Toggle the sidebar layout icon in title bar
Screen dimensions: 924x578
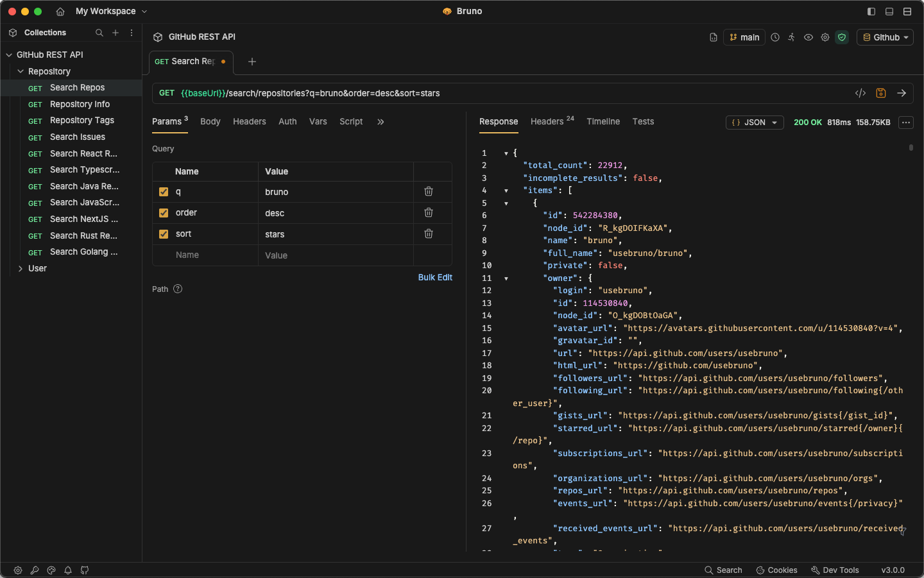click(x=871, y=12)
